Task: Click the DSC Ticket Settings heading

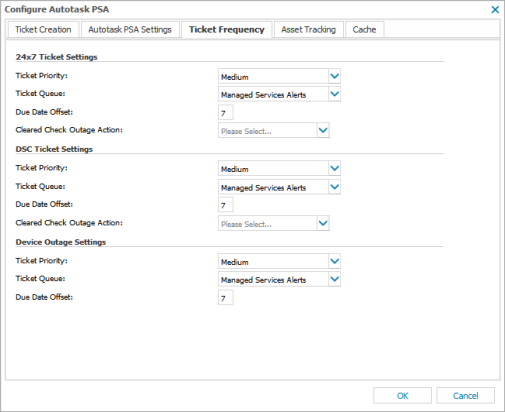Action: [54, 149]
